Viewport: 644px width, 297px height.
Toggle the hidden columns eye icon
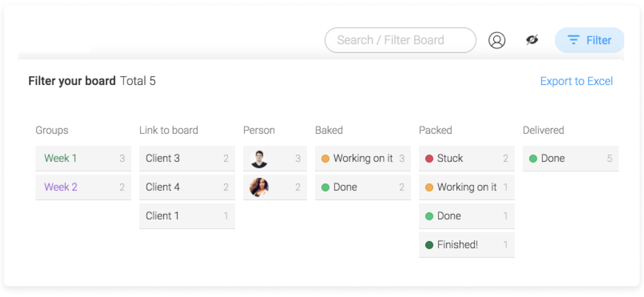(x=532, y=40)
